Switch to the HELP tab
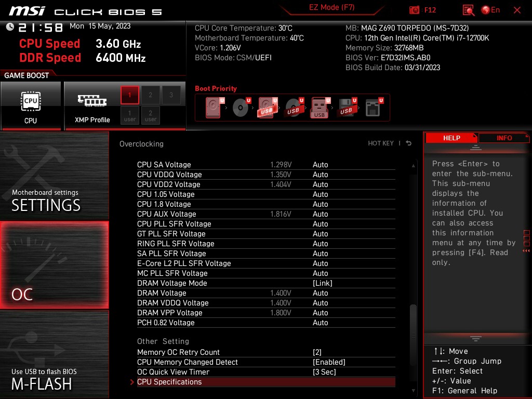Image resolution: width=532 pixels, height=399 pixels. pos(451,138)
